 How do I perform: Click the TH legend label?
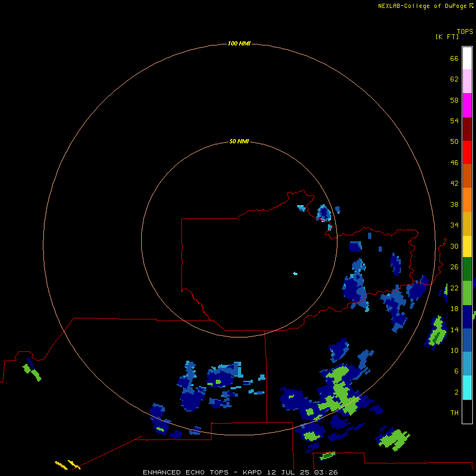click(454, 413)
